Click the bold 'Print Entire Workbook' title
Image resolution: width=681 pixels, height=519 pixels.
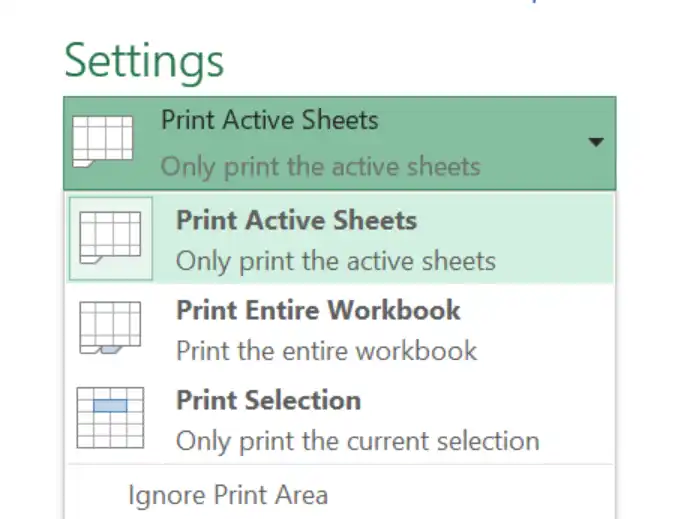pos(318,310)
